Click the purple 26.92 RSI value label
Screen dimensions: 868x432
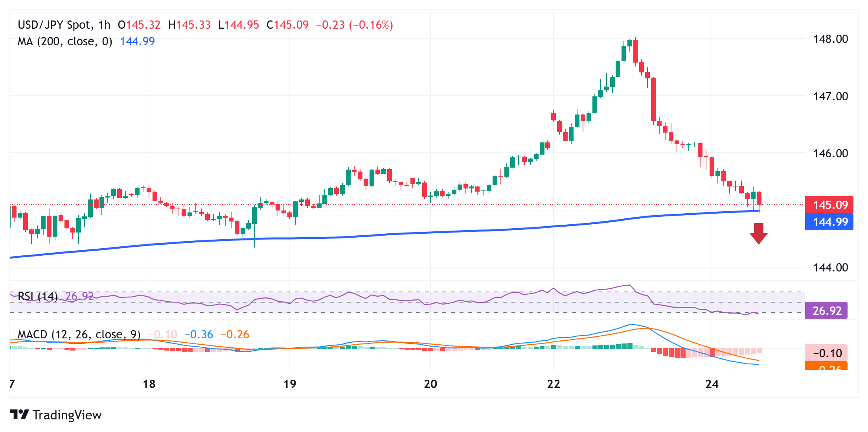(x=826, y=311)
